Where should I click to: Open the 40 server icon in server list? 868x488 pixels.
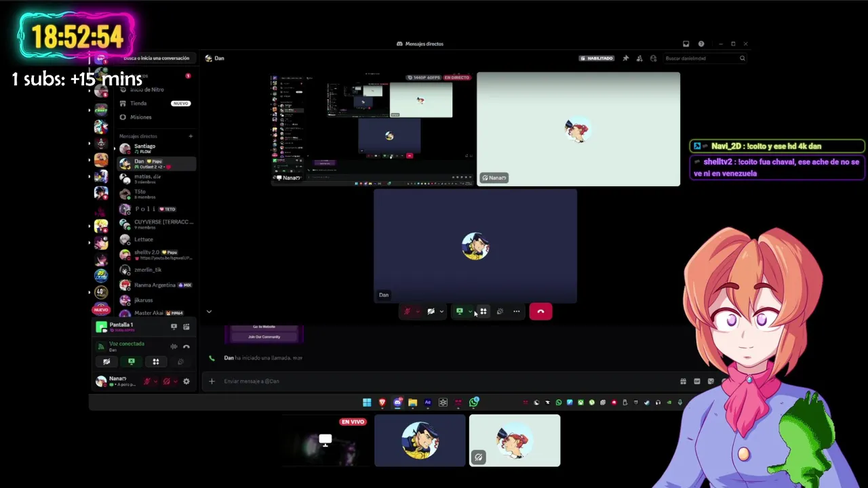coord(101,292)
